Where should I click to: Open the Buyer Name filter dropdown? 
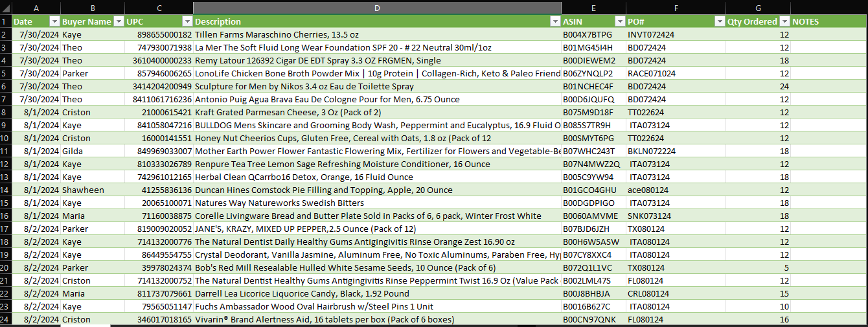click(119, 21)
